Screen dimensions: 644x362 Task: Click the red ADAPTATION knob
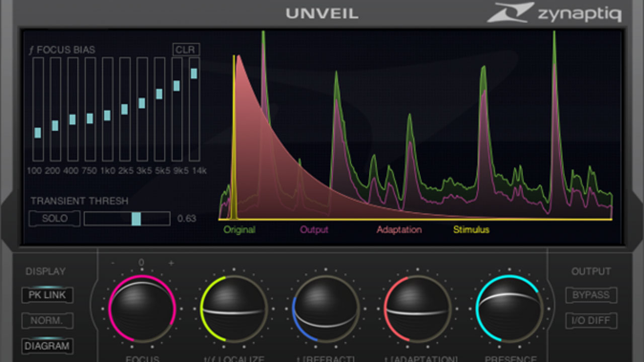coord(417,309)
